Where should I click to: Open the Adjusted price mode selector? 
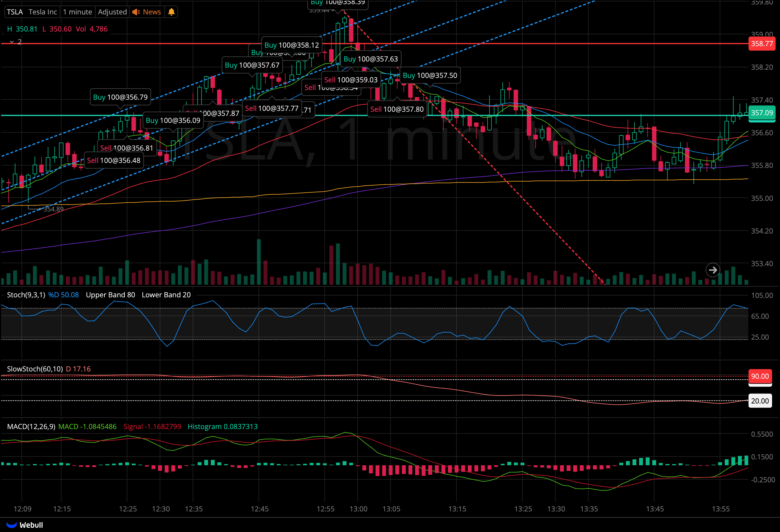point(112,12)
